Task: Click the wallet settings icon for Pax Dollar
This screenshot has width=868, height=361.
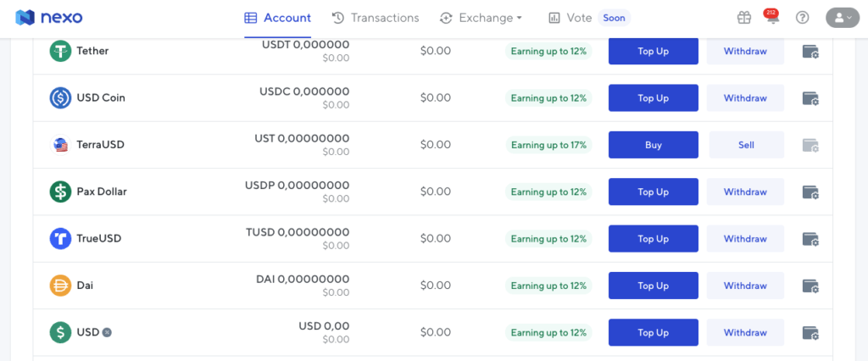Action: click(811, 192)
